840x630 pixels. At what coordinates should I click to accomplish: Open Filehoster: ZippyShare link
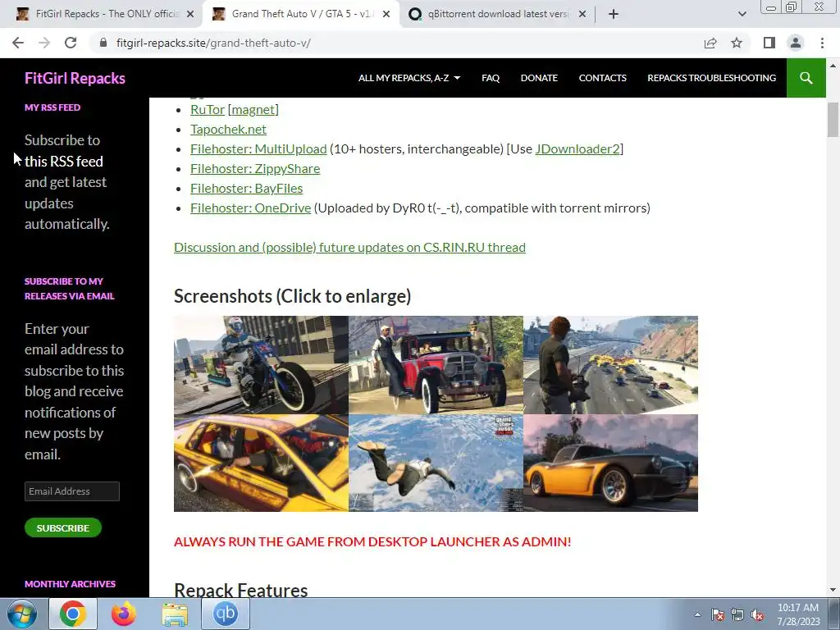click(x=255, y=169)
